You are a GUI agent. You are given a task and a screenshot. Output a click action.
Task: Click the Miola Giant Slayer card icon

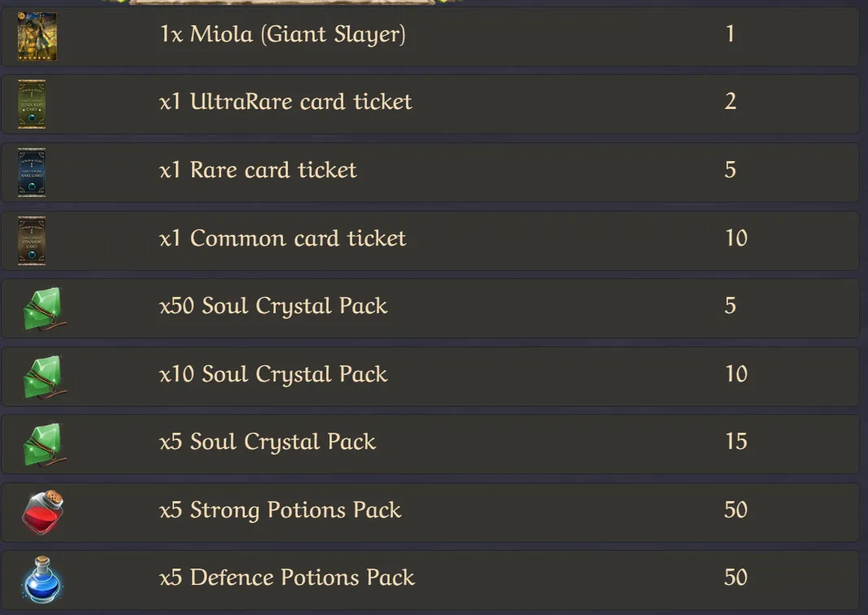(37, 37)
